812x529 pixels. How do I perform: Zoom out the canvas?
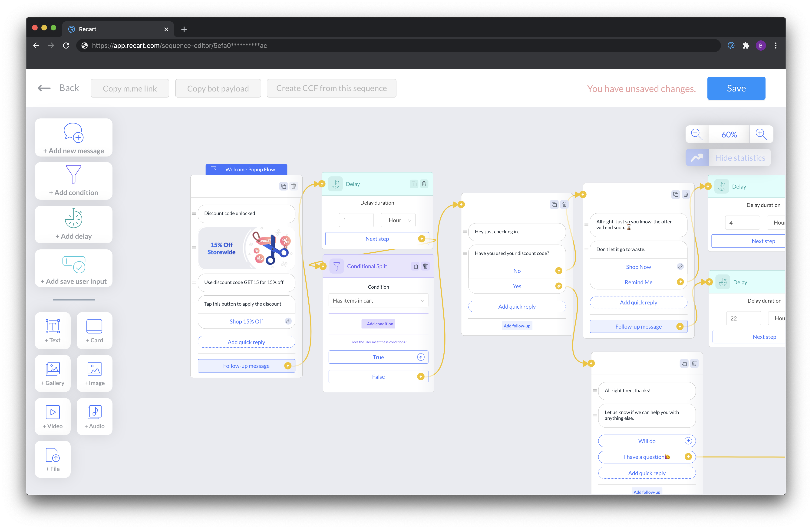click(x=697, y=134)
